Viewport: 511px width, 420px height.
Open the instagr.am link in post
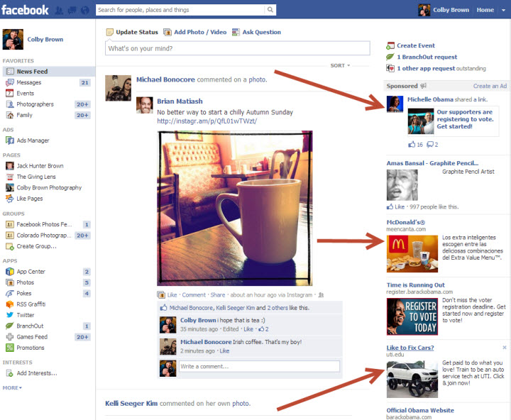click(207, 121)
